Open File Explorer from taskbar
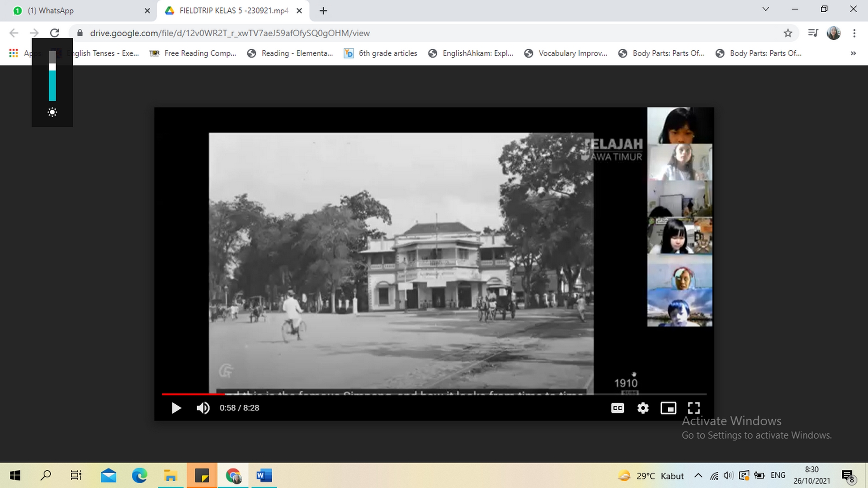Screen dimensions: 868x488 click(170, 475)
